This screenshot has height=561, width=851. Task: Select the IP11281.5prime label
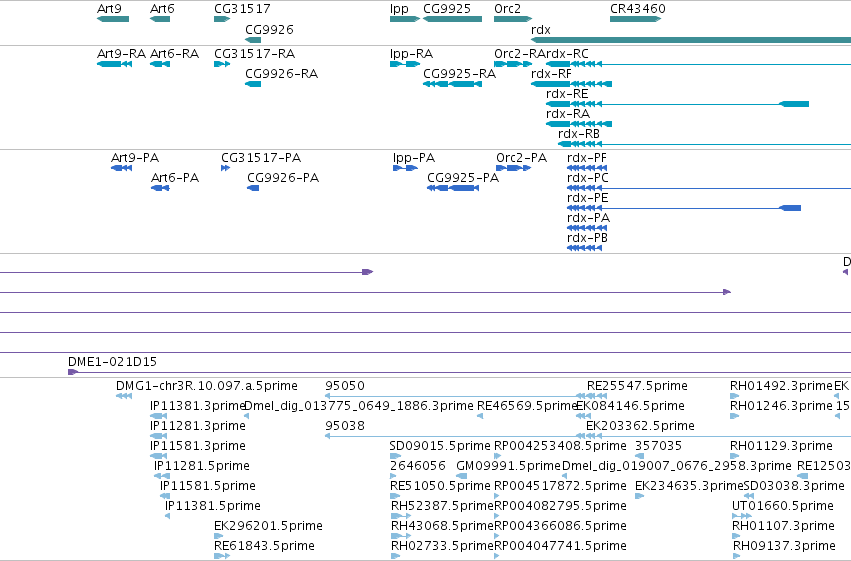coord(201,466)
